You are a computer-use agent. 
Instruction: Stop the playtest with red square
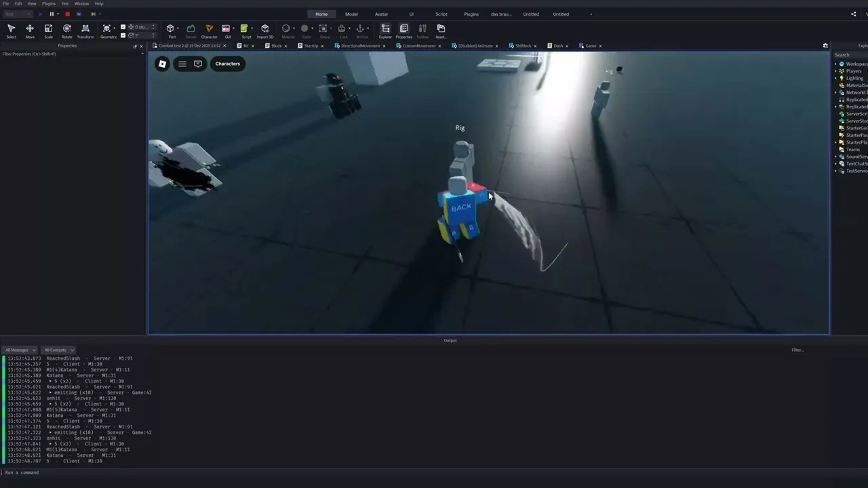click(x=67, y=14)
